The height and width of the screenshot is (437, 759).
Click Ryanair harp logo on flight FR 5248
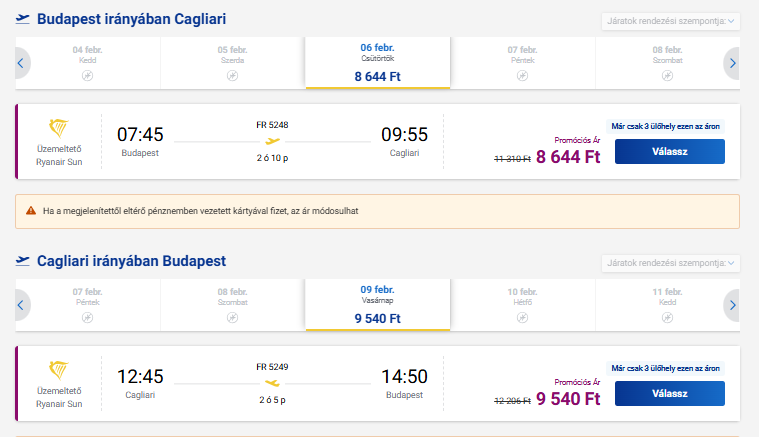click(x=59, y=128)
